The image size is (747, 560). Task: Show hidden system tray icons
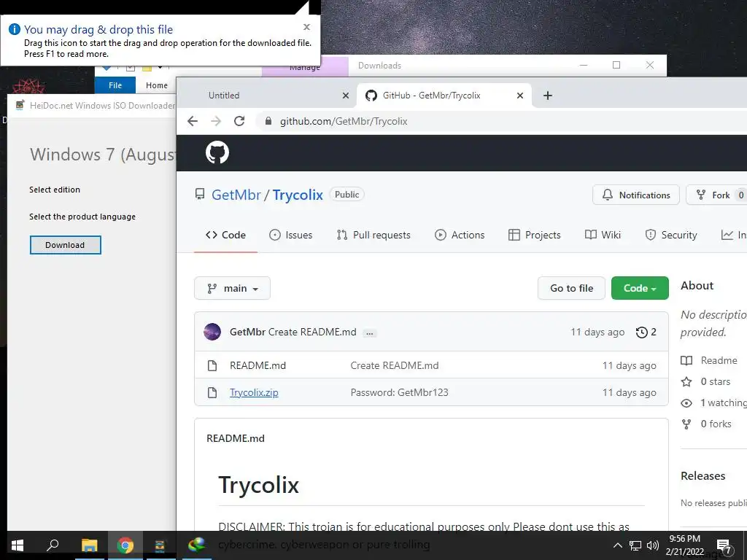[617, 545]
